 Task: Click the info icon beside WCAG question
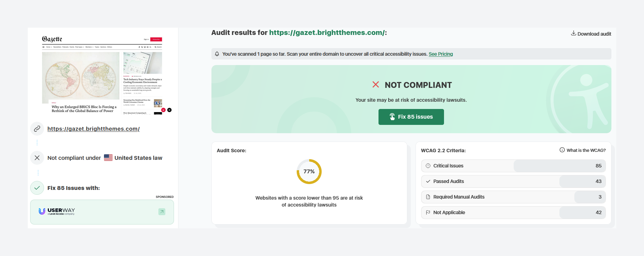pos(562,150)
